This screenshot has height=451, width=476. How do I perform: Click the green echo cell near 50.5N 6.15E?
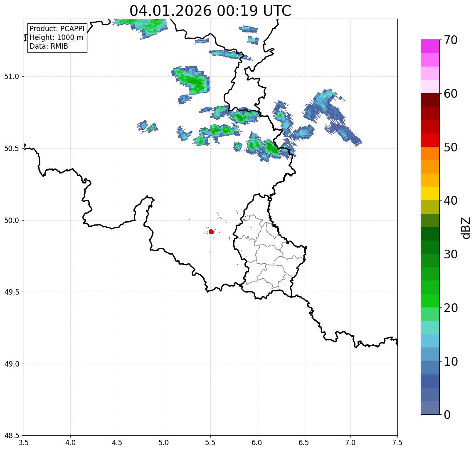click(x=271, y=148)
